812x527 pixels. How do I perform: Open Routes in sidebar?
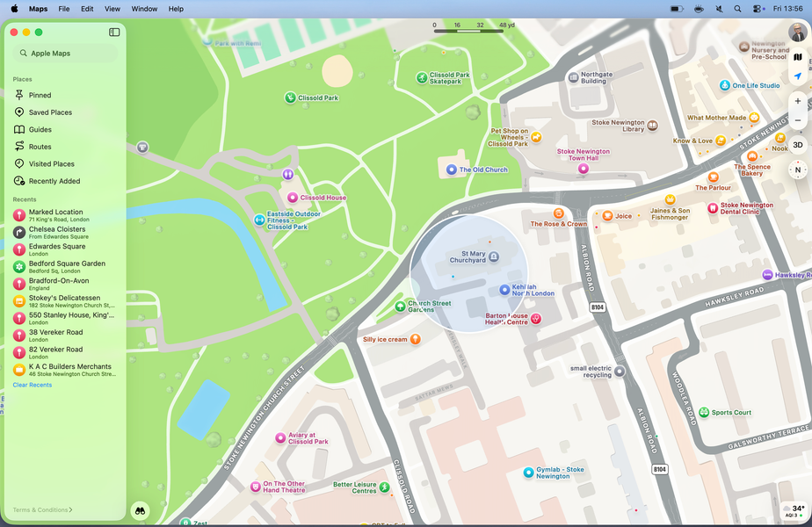65,147
